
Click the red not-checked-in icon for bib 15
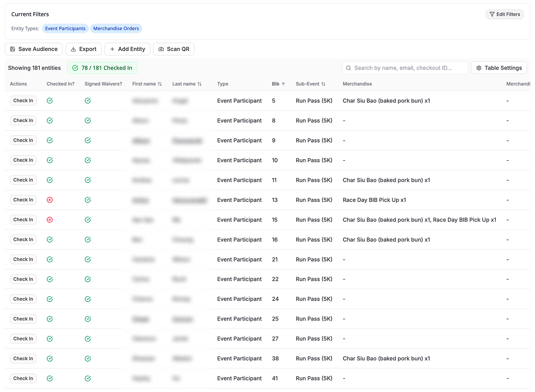coord(50,220)
